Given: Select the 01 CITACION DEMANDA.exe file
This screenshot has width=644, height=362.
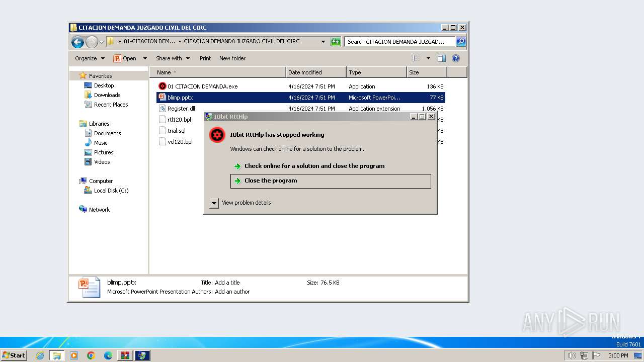Looking at the screenshot, I should coord(202,86).
